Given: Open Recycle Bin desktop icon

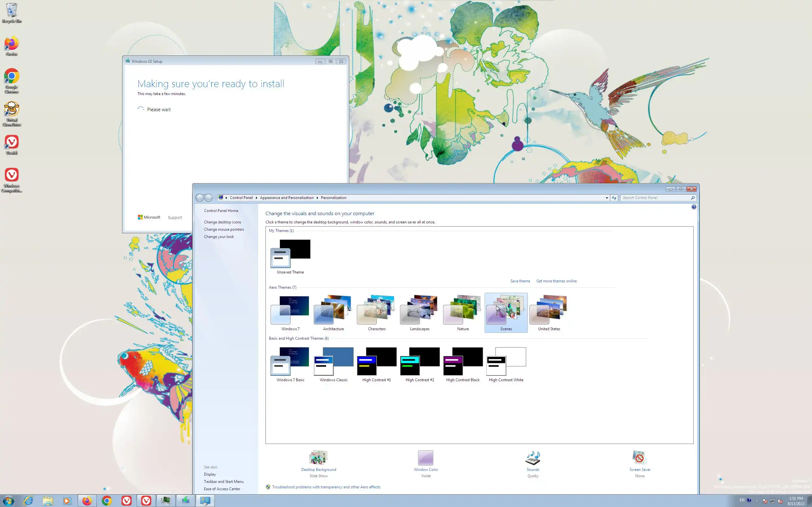Looking at the screenshot, I should pyautogui.click(x=11, y=10).
